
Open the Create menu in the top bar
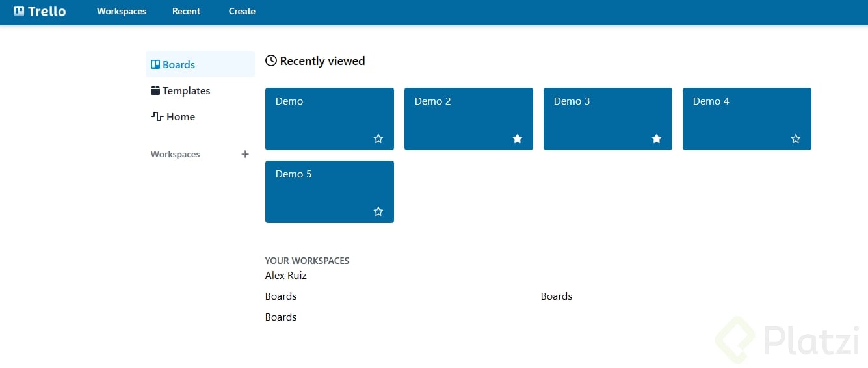coord(242,11)
